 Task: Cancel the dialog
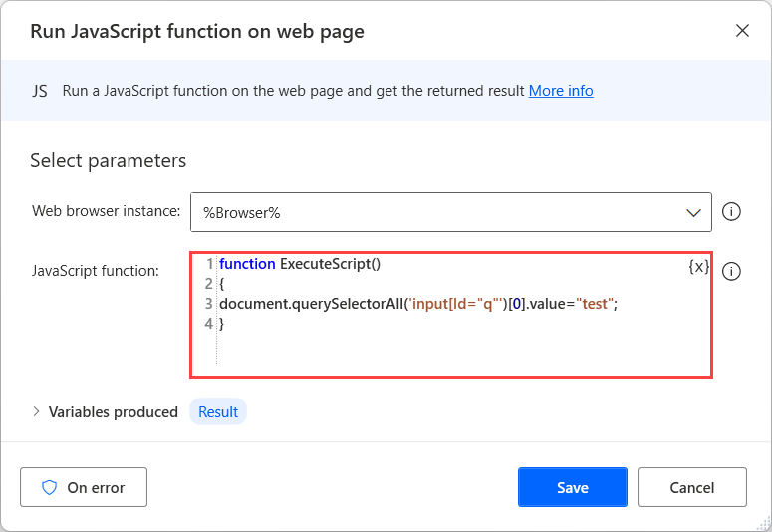click(x=691, y=487)
